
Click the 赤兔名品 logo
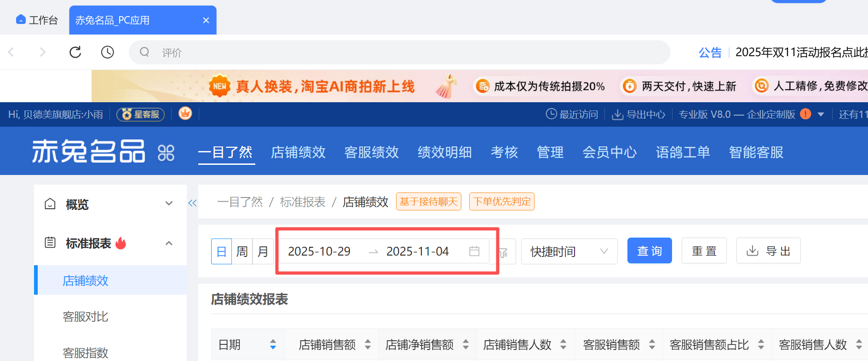point(88,151)
